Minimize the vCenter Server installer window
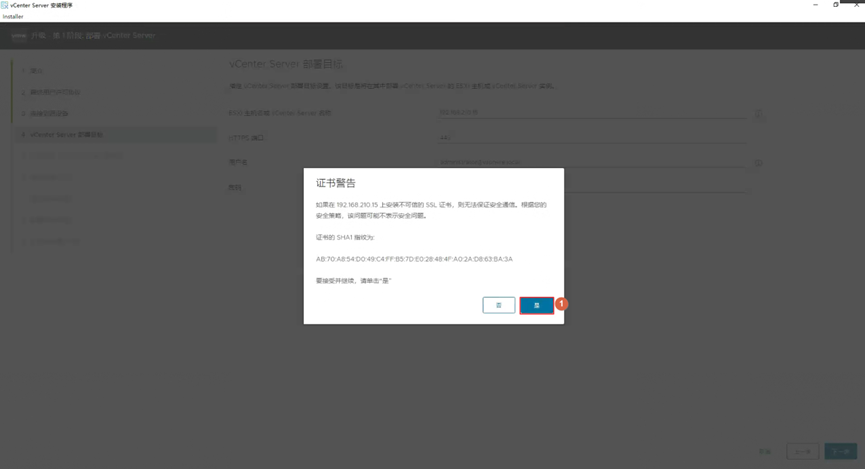Viewport: 865px width, 469px height. point(815,4)
